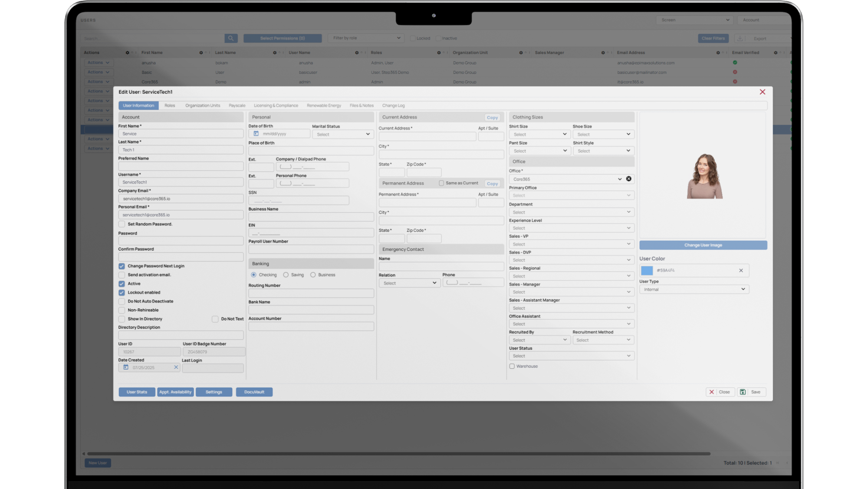Open the Licensing & Compliance tab

pos(276,106)
